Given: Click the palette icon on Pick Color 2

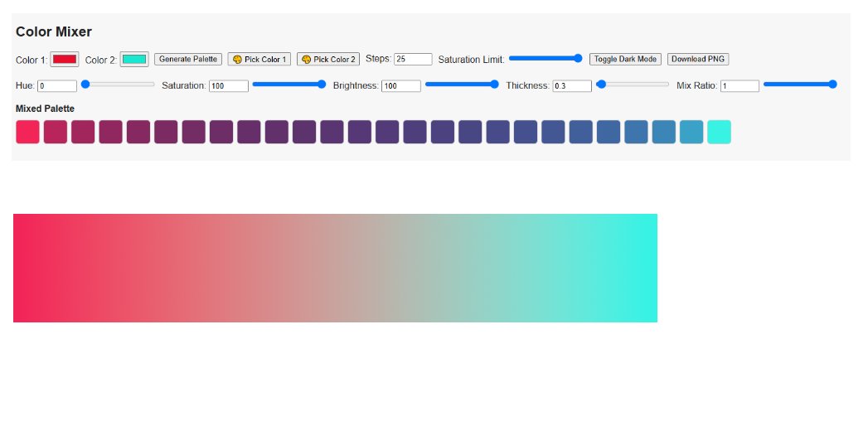Looking at the screenshot, I should click(x=306, y=59).
